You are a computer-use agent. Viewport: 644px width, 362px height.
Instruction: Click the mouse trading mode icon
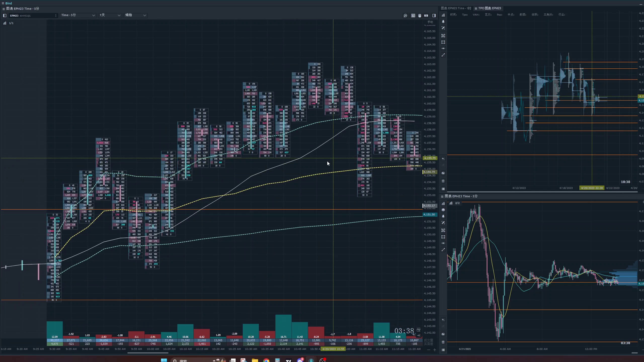pyautogui.click(x=420, y=16)
